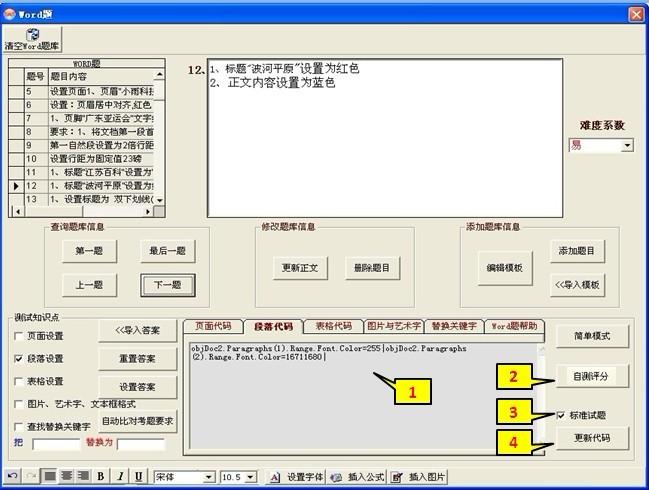Open 设置字体 font settings

297,477
